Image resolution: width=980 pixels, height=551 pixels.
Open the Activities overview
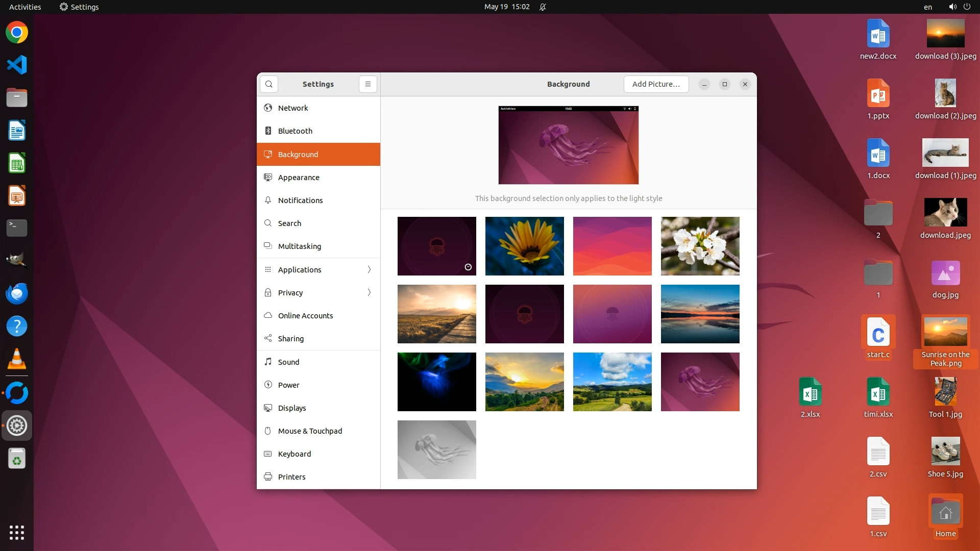tap(25, 7)
